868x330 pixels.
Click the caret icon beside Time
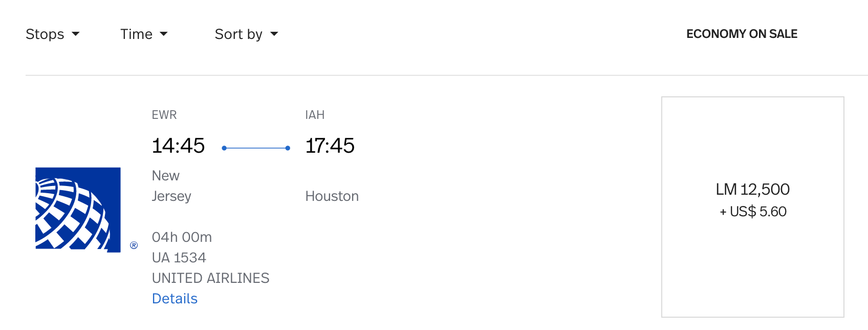[x=164, y=34]
